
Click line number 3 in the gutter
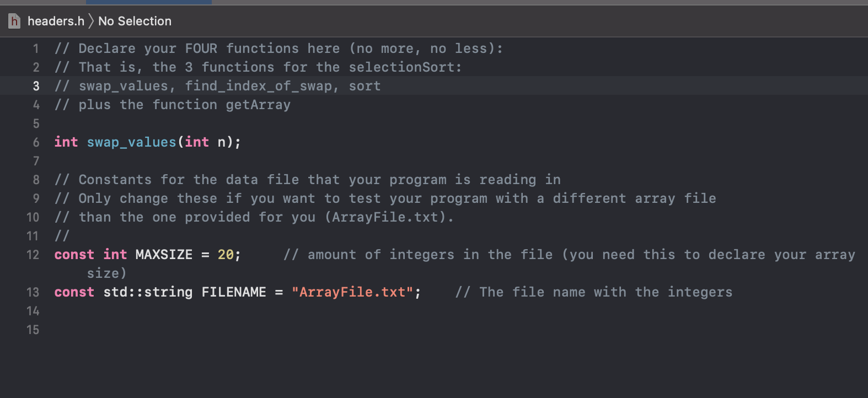click(36, 86)
